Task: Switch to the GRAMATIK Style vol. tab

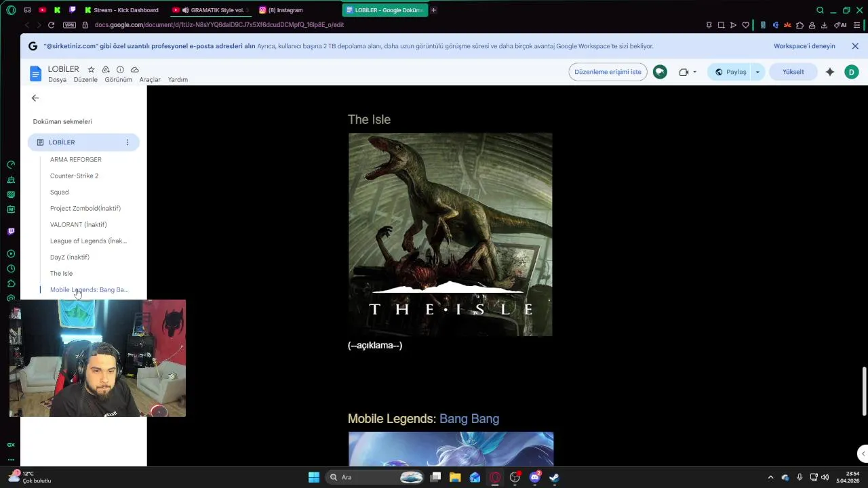Action: click(212, 10)
